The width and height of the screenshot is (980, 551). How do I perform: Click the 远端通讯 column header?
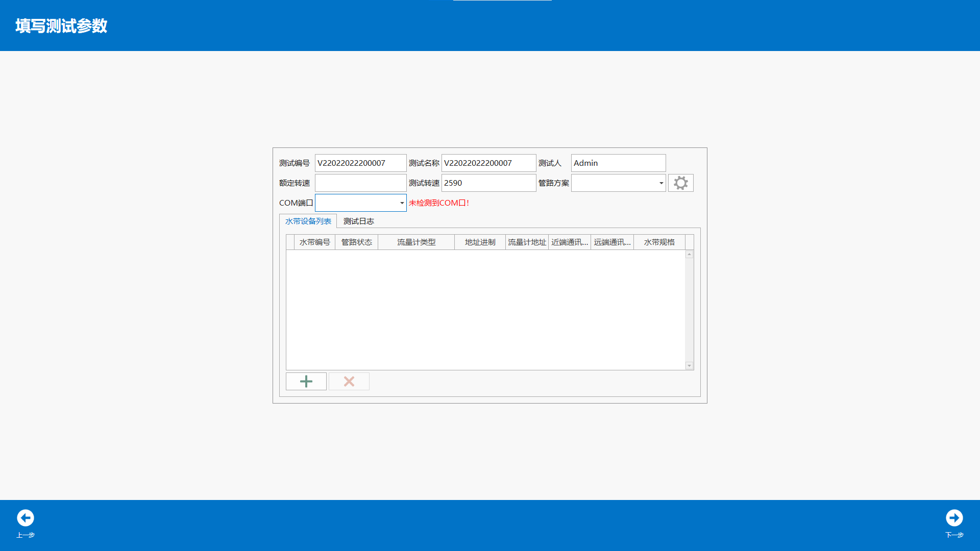click(612, 242)
